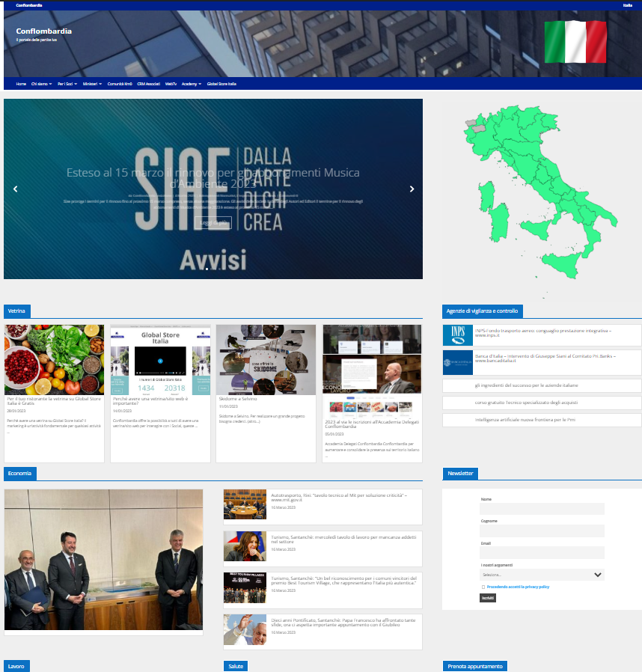Image resolution: width=642 pixels, height=672 pixels.
Task: Open the Skidome card thumbnail
Action: coord(266,359)
